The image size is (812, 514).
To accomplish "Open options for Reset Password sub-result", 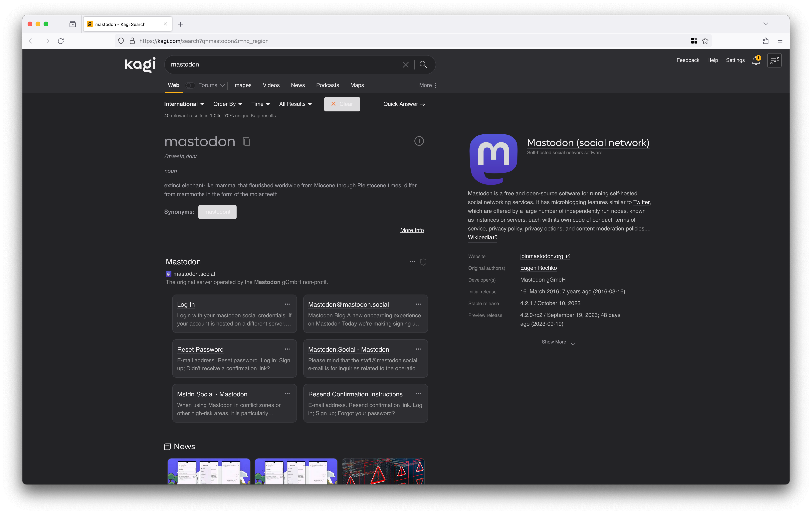I will point(287,349).
